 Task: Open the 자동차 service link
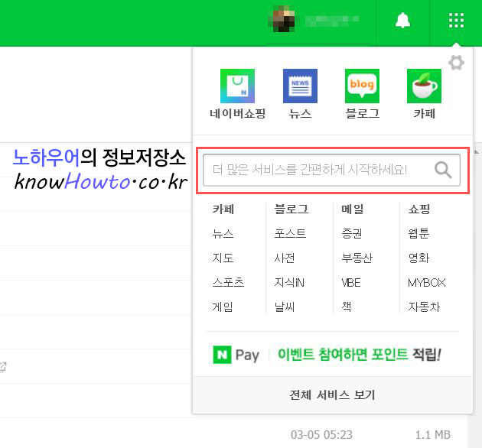click(x=424, y=307)
